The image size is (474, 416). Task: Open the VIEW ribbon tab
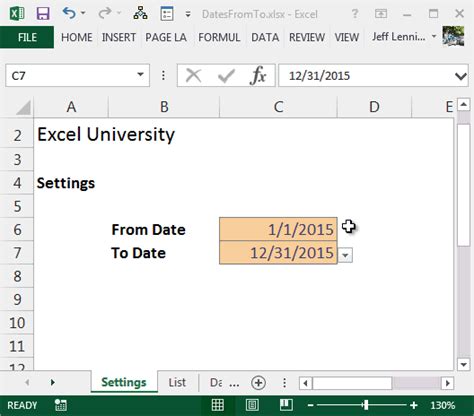(x=347, y=37)
